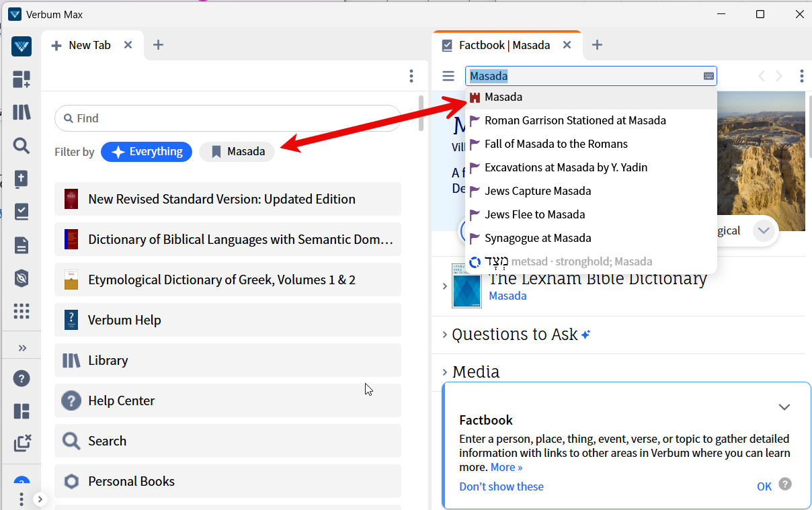Expand the Media section
Image resolution: width=812 pixels, height=510 pixels.
point(444,372)
